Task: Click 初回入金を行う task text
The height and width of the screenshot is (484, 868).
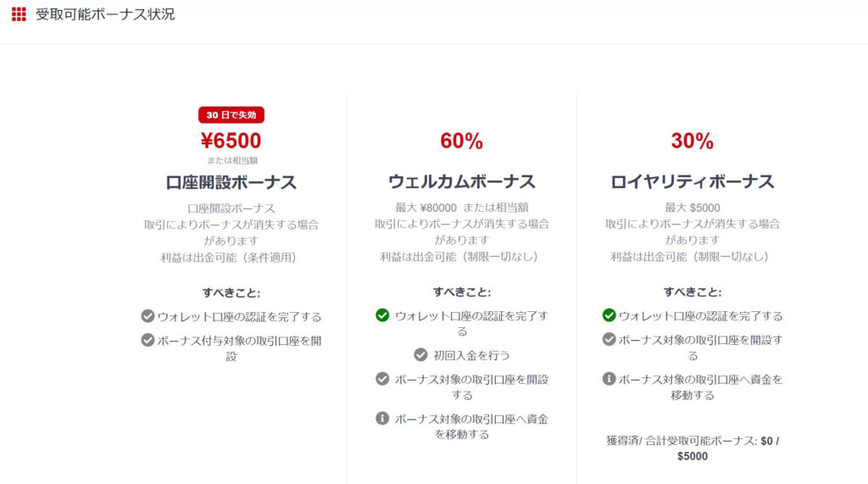Action: pyautogui.click(x=471, y=355)
